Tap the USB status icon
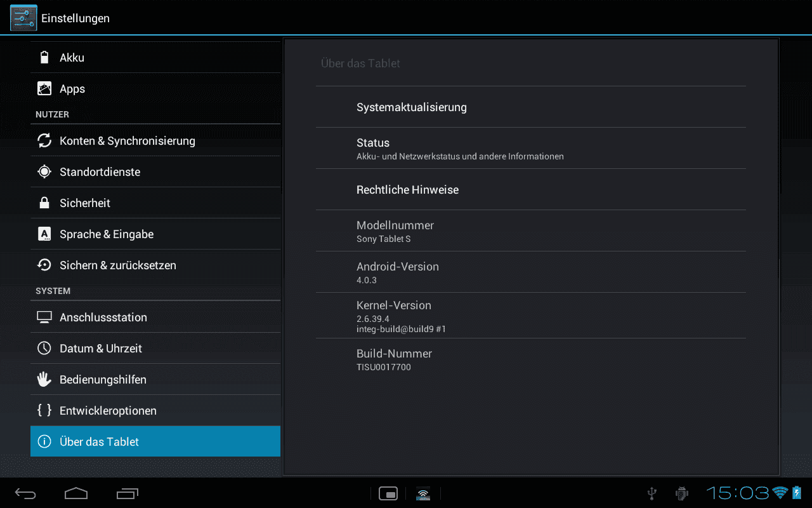 point(652,493)
